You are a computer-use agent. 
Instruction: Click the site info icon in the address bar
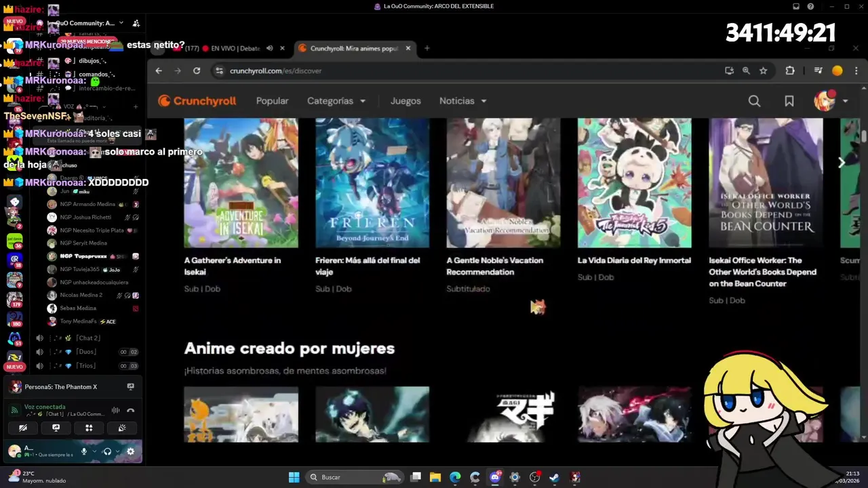pos(219,70)
